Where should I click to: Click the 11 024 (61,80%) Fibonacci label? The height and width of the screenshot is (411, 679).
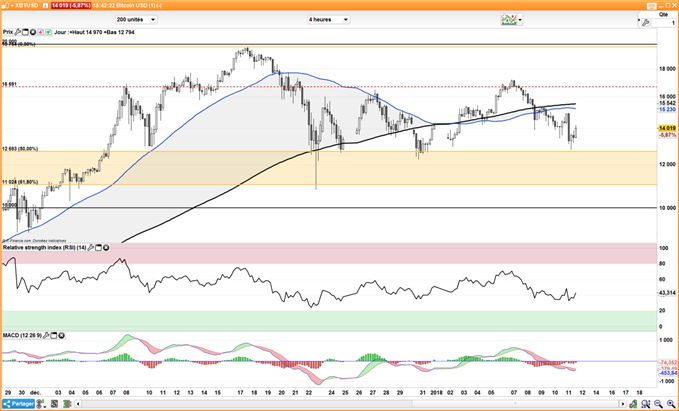[x=20, y=182]
